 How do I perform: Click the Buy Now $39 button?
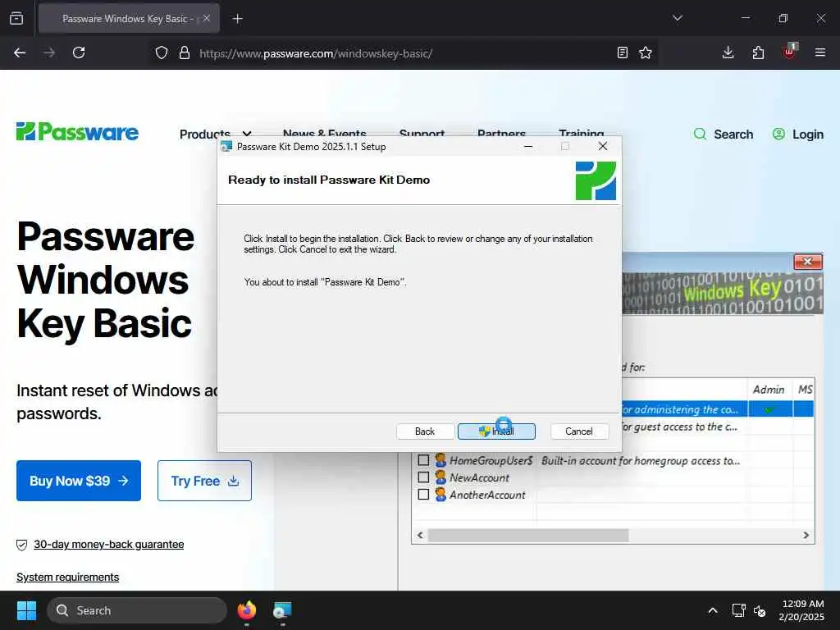pos(79,481)
